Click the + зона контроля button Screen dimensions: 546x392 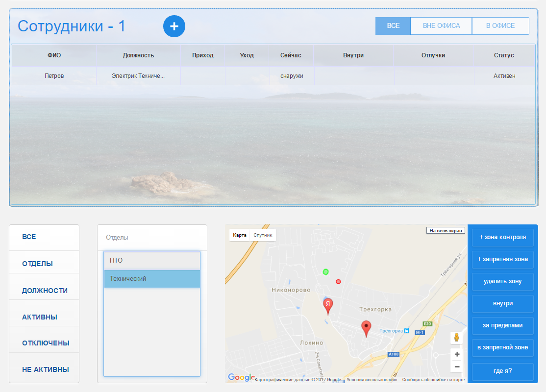tap(502, 237)
